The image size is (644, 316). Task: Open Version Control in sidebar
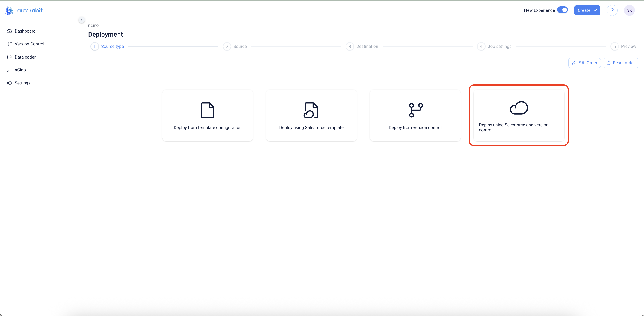coord(29,44)
